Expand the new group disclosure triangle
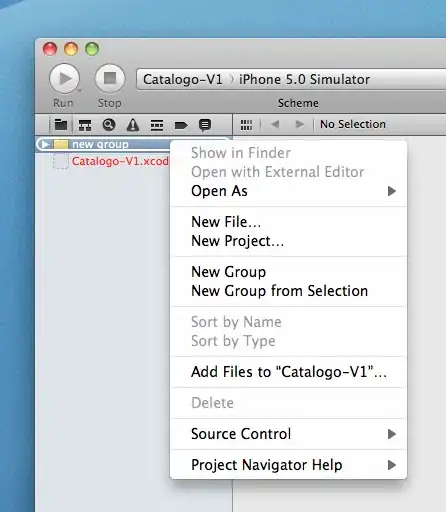The width and height of the screenshot is (446, 512). pyautogui.click(x=45, y=144)
